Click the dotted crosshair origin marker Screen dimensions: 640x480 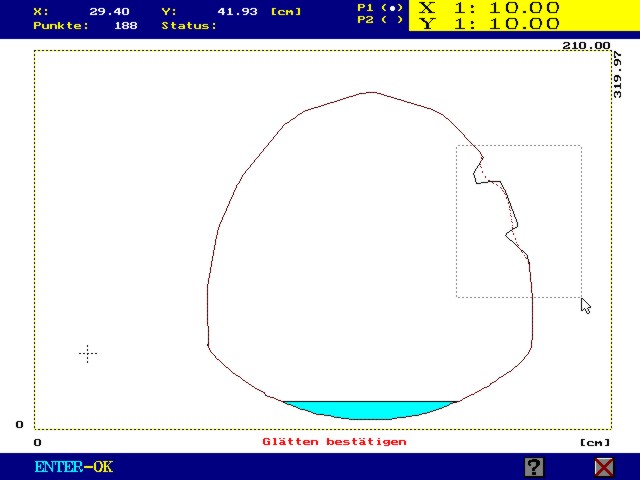tap(88, 353)
